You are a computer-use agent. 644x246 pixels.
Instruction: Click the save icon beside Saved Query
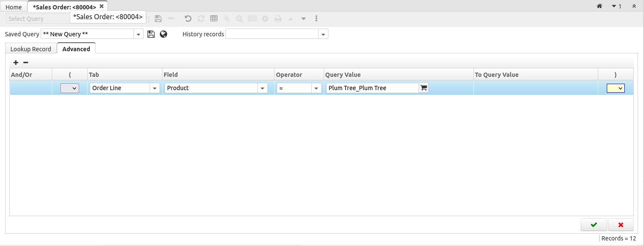(x=151, y=34)
